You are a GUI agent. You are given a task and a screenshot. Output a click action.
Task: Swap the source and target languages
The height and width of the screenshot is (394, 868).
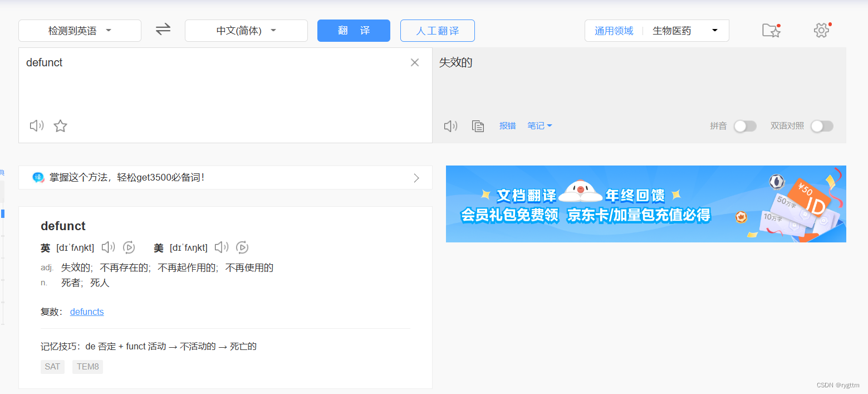[x=163, y=31]
